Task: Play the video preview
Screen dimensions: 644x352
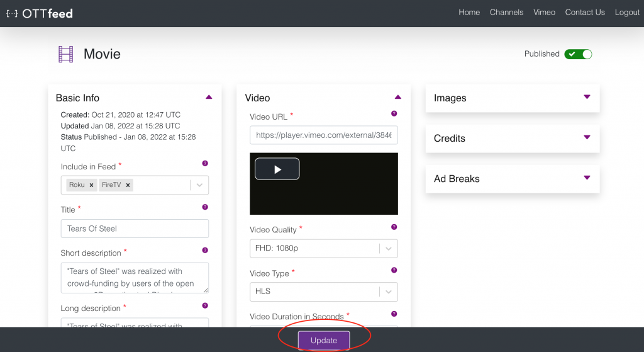Action: pos(277,169)
